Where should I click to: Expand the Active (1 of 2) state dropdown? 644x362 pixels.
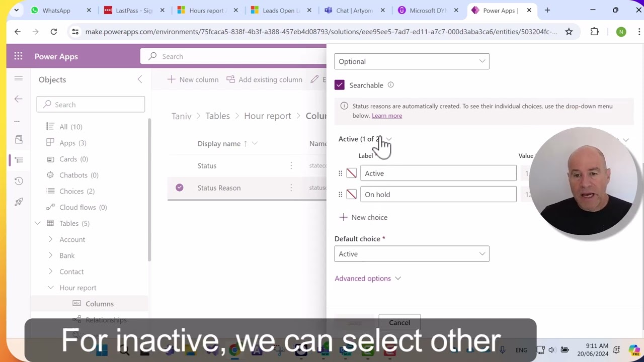(x=365, y=139)
